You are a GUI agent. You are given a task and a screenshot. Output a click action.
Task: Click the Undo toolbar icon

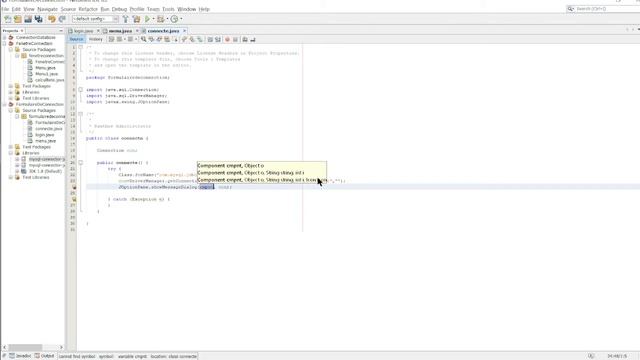click(51, 19)
